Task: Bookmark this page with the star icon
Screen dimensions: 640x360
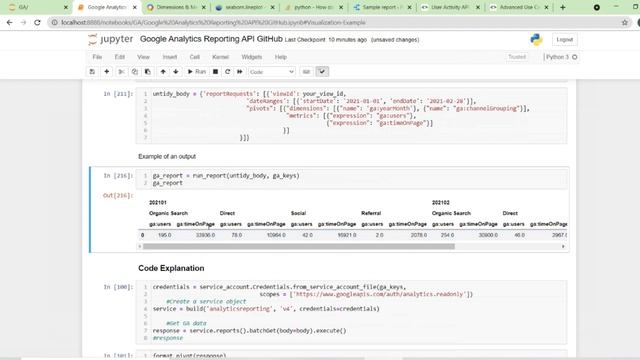Action: click(624, 22)
